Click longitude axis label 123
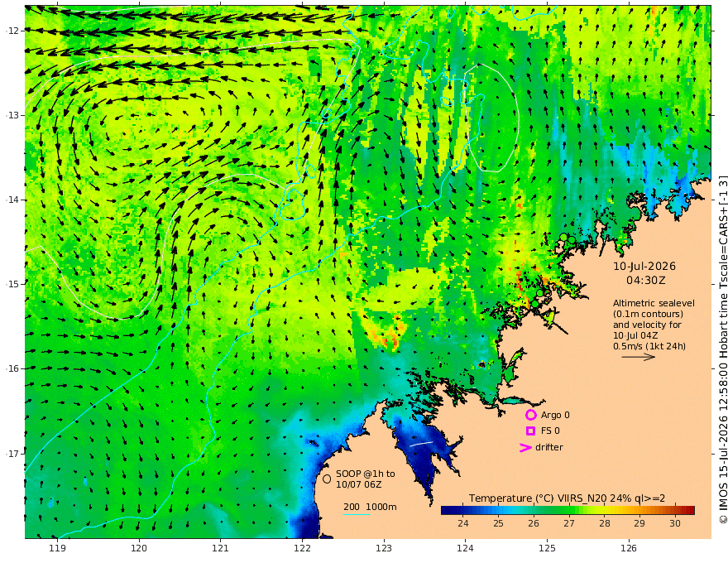The height and width of the screenshot is (563, 728). pyautogui.click(x=384, y=548)
